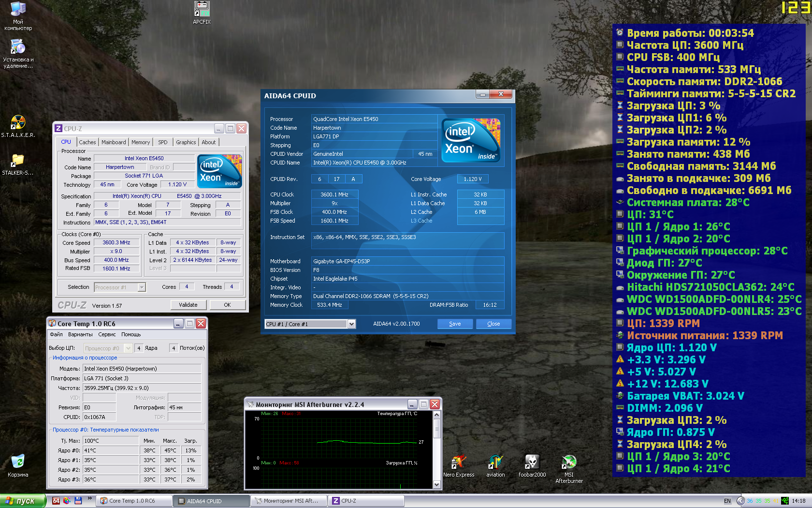Launch the foobar2000 desktop icon
This screenshot has width=812, height=508.
point(532,466)
